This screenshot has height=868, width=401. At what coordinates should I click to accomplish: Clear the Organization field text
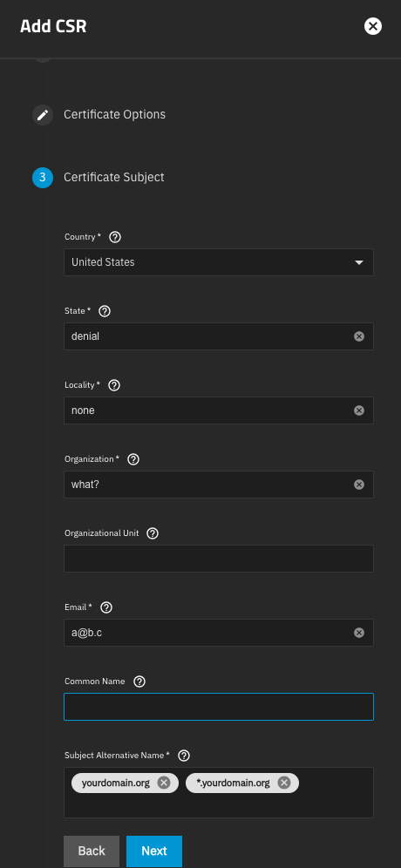coord(359,485)
